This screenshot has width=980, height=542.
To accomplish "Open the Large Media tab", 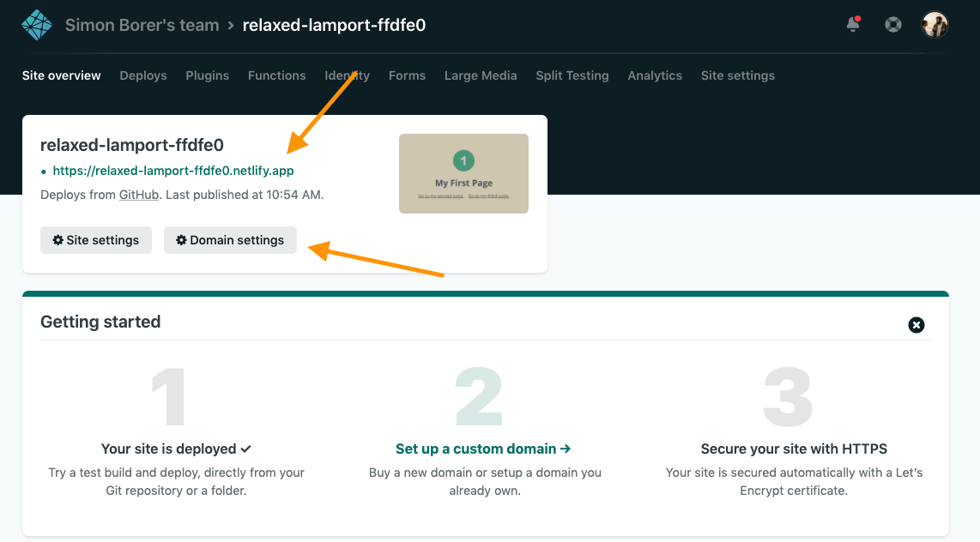I will tap(481, 75).
